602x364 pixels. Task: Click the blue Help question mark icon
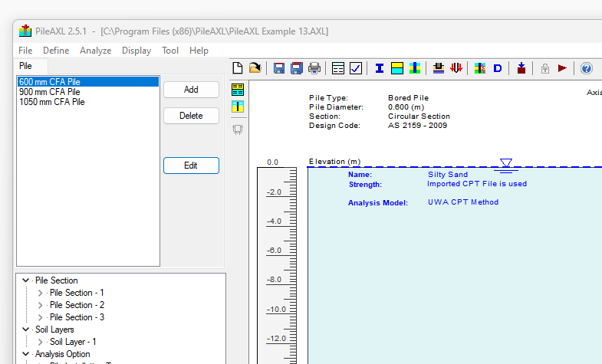coord(586,68)
